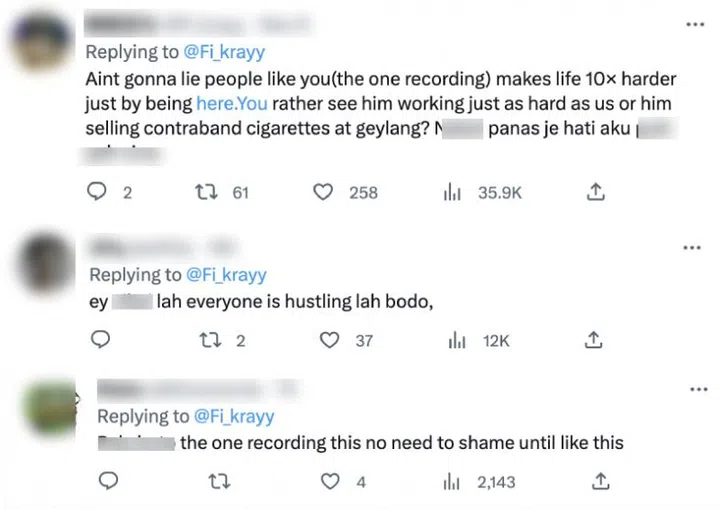This screenshot has width=720, height=510.
Task: Share the 'no need to shame' tweet
Action: 599,482
